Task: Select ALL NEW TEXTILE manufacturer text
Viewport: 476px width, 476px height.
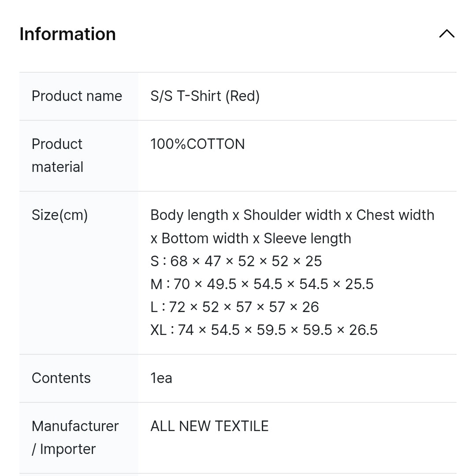Action: tap(209, 426)
